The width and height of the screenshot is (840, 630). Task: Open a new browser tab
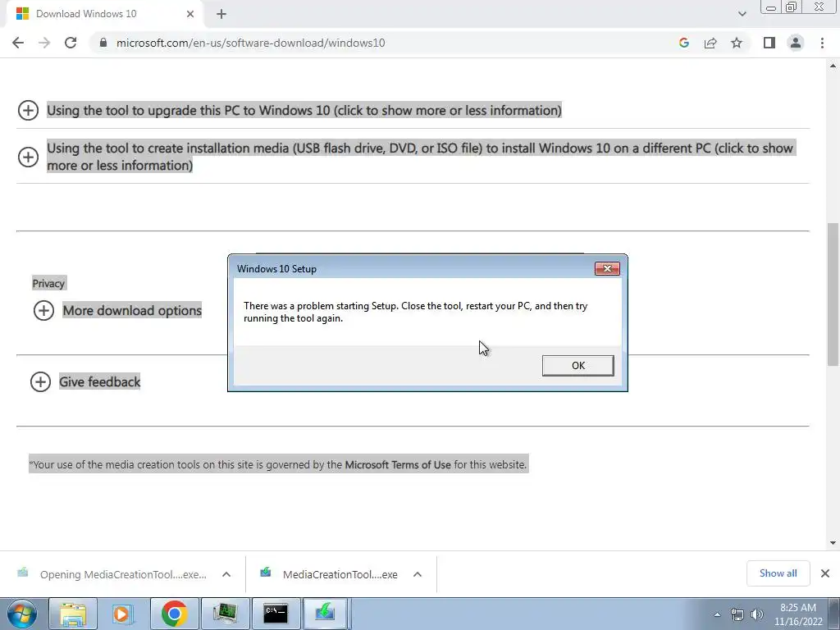click(x=221, y=14)
